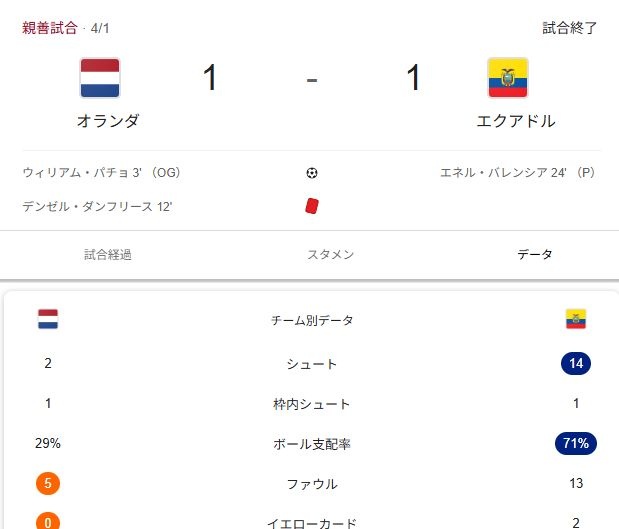Open the オランダ team name link
Screen dimensions: 619x529
coord(108,122)
